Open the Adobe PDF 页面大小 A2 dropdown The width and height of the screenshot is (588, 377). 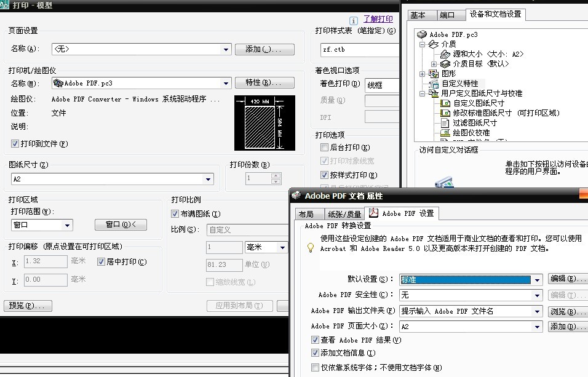pyautogui.click(x=538, y=327)
